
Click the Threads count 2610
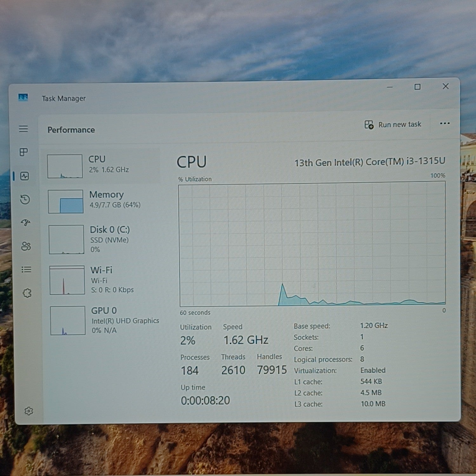[233, 370]
